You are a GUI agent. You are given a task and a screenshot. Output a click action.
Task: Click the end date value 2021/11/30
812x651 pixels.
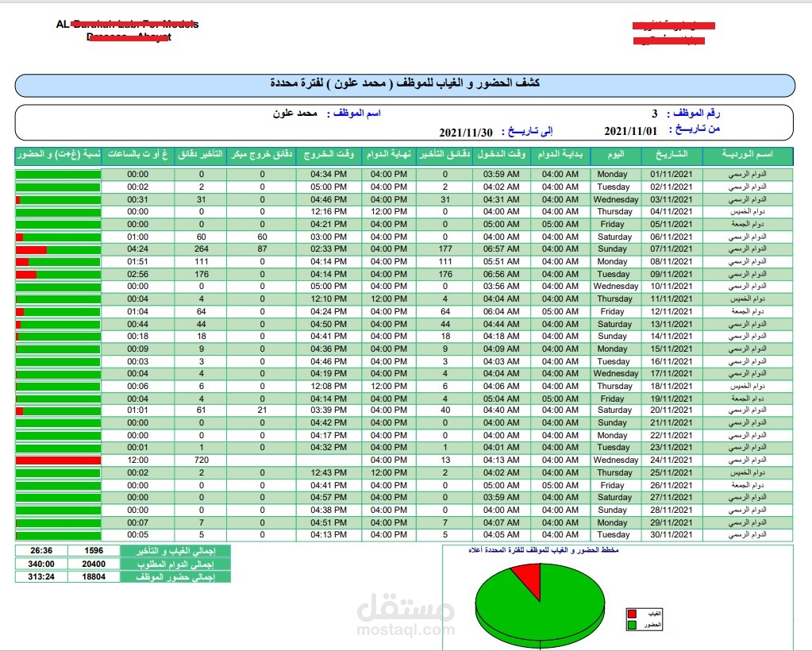[466, 133]
